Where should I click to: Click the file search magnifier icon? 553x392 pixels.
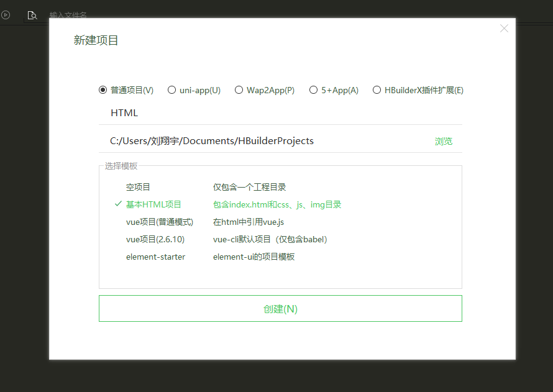(x=32, y=16)
